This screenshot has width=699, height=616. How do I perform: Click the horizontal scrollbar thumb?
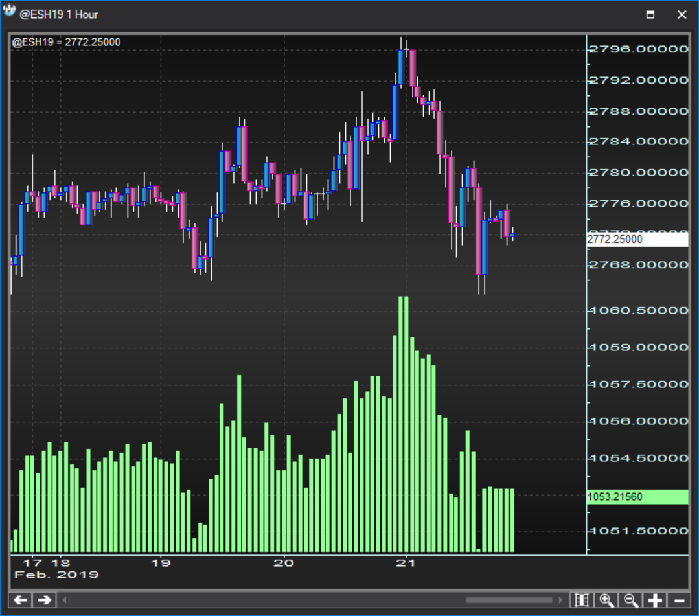coord(509,600)
